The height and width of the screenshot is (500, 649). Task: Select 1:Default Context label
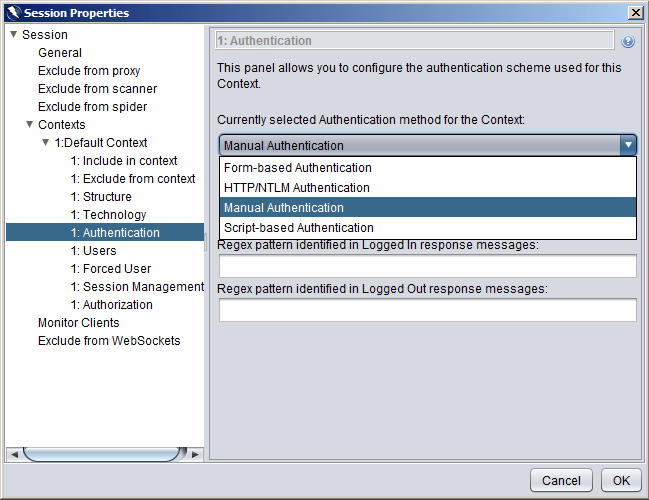(101, 143)
